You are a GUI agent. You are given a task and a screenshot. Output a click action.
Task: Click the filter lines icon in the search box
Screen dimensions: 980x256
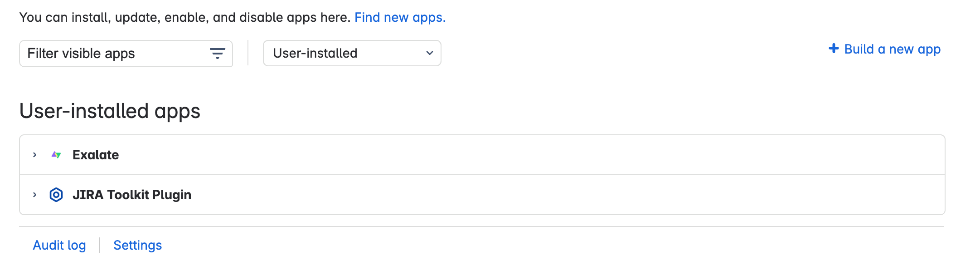218,54
